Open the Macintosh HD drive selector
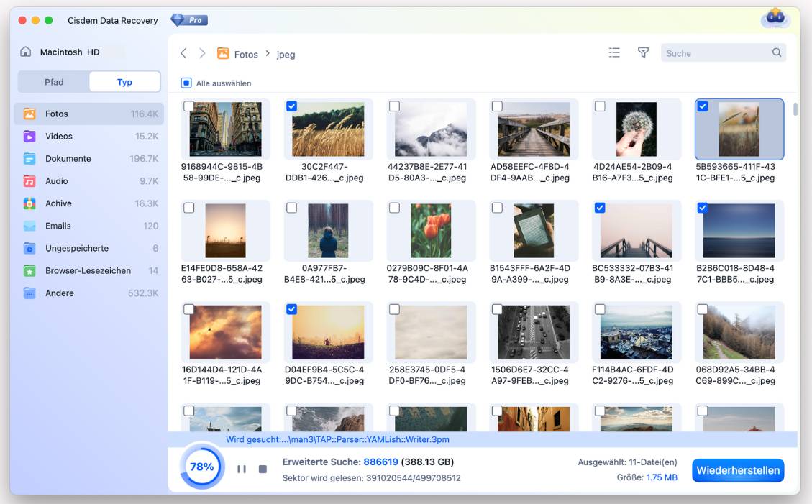Viewport: 812px width, 504px height. [68, 51]
